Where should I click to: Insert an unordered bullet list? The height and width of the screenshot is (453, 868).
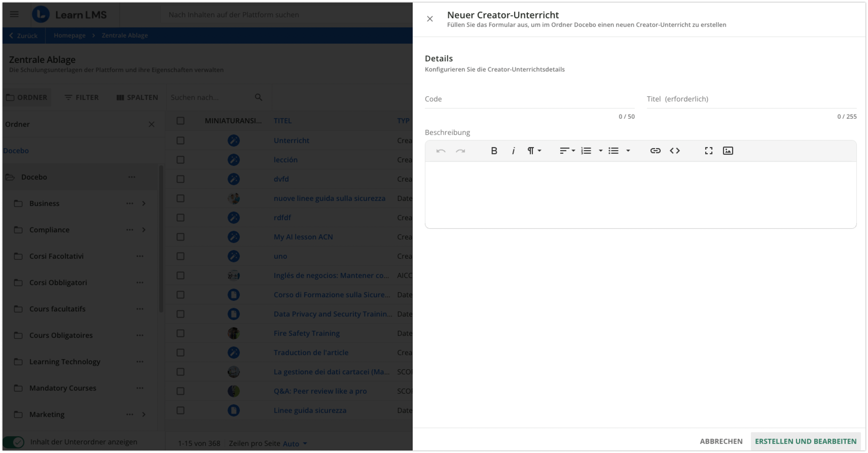tap(613, 151)
